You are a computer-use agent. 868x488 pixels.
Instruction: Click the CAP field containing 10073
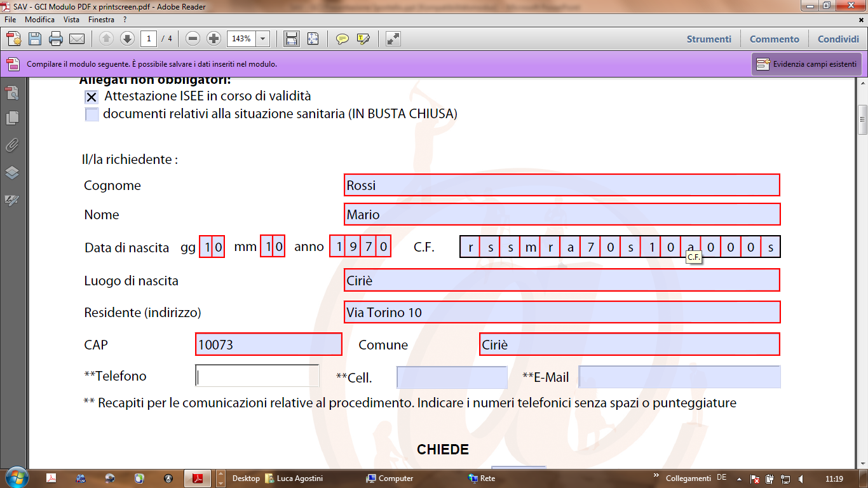(x=269, y=344)
